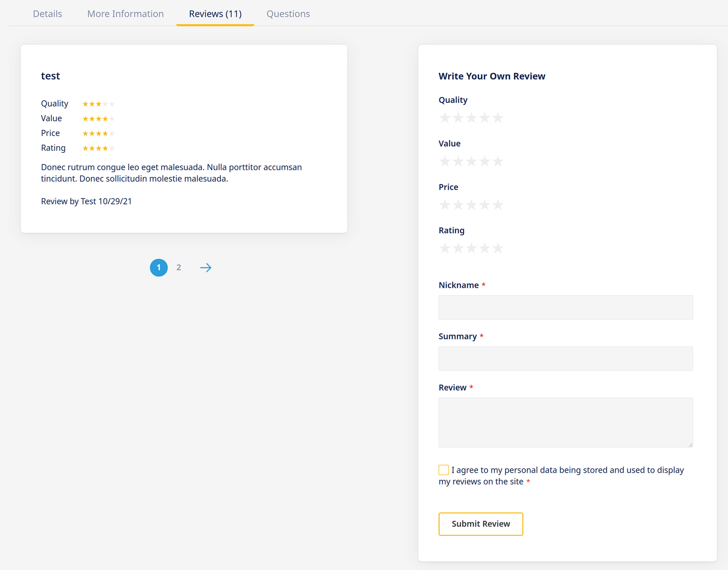
Task: Set Quality rating to five stars in form
Action: [x=498, y=118]
